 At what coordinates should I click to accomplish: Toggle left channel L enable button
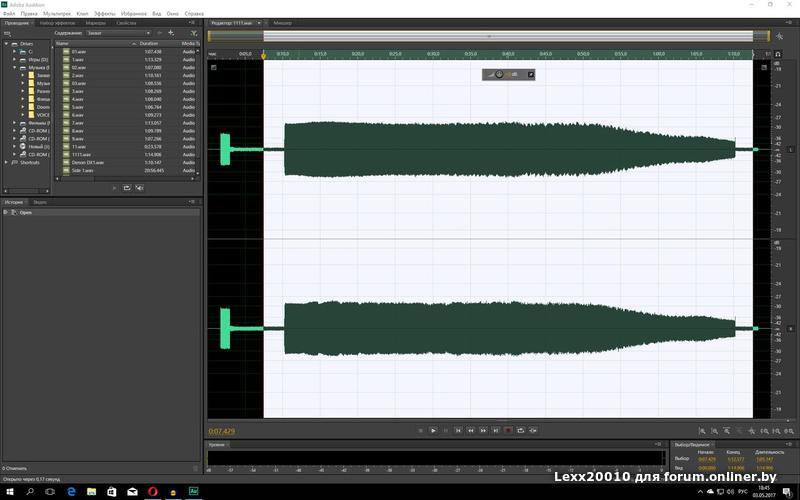[789, 150]
